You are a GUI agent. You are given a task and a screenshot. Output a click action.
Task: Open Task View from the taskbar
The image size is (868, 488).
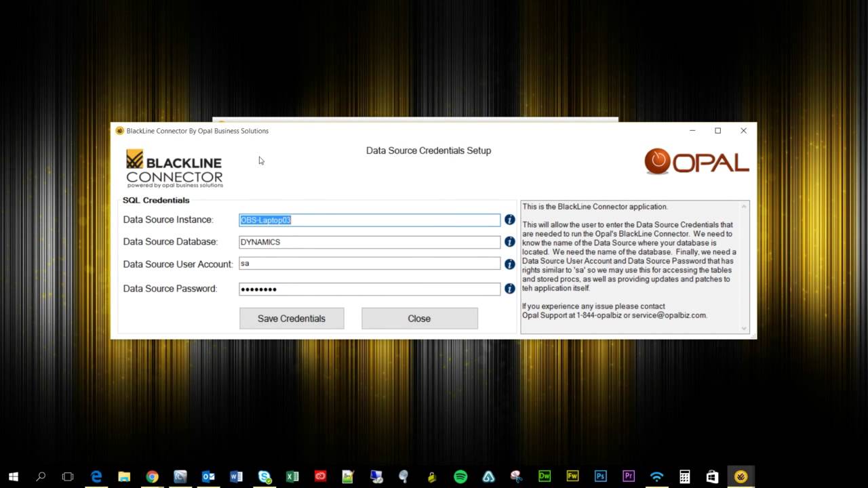(68, 476)
